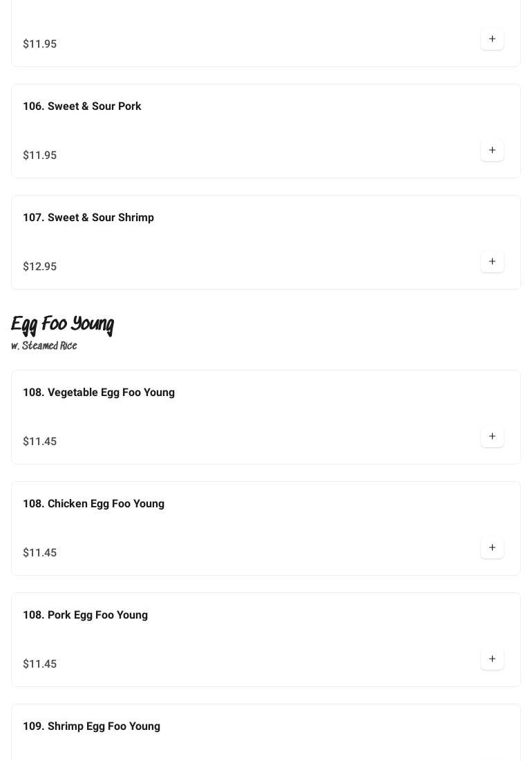Select the 107. Sweet & Sour Shrimp title
532x761 pixels.
[88, 218]
